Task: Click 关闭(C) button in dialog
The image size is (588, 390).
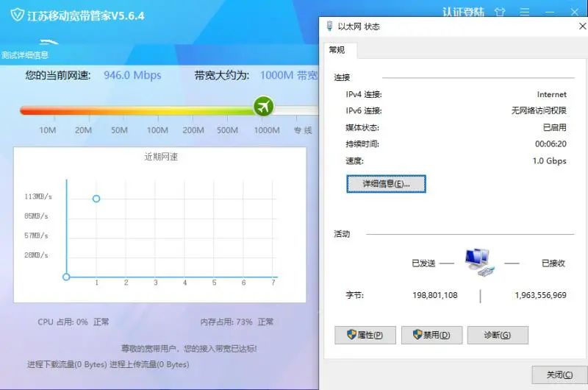Action: pyautogui.click(x=559, y=375)
